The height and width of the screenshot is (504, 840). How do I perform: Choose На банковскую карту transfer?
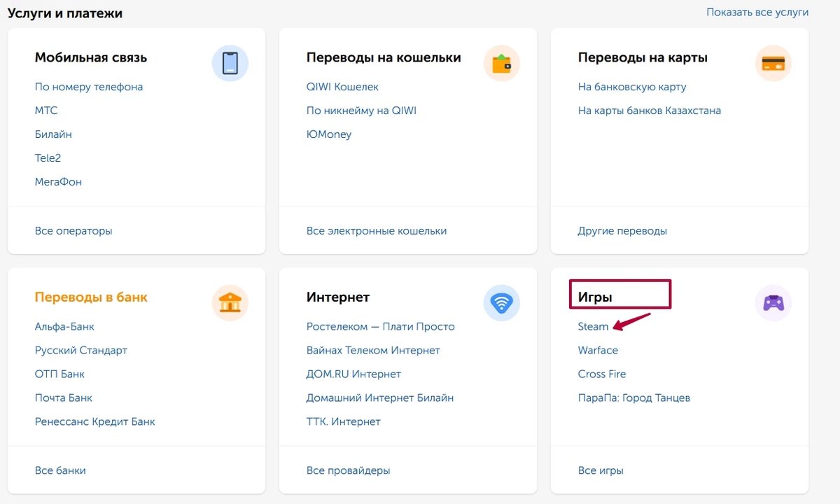tap(632, 87)
